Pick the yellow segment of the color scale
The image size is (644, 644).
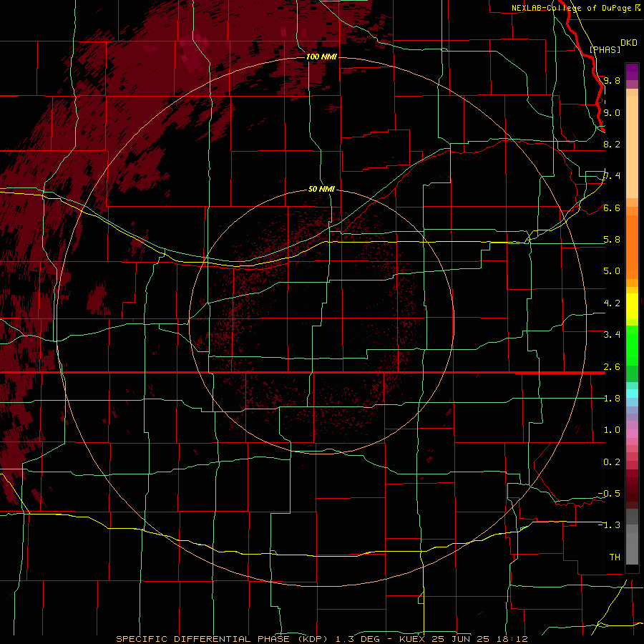click(x=632, y=306)
